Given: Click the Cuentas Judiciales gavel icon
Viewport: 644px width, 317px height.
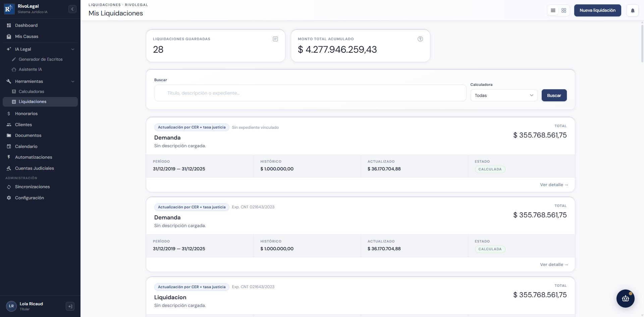Looking at the screenshot, I should tap(9, 168).
